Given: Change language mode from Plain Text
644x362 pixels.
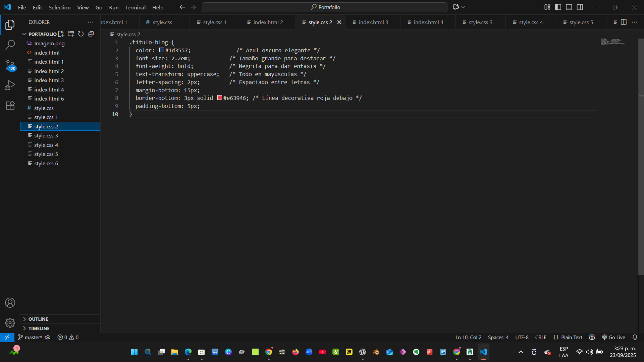Looking at the screenshot, I should [x=572, y=338].
